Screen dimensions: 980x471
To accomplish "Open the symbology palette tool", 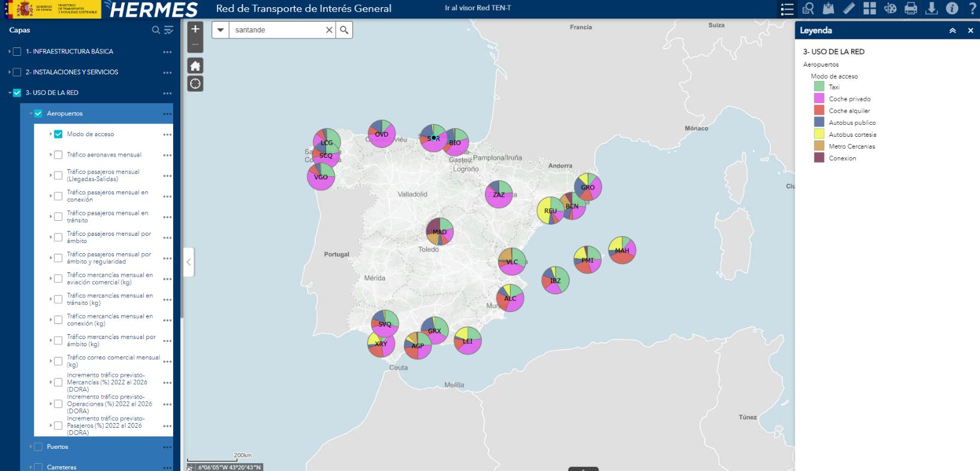I will point(890,8).
